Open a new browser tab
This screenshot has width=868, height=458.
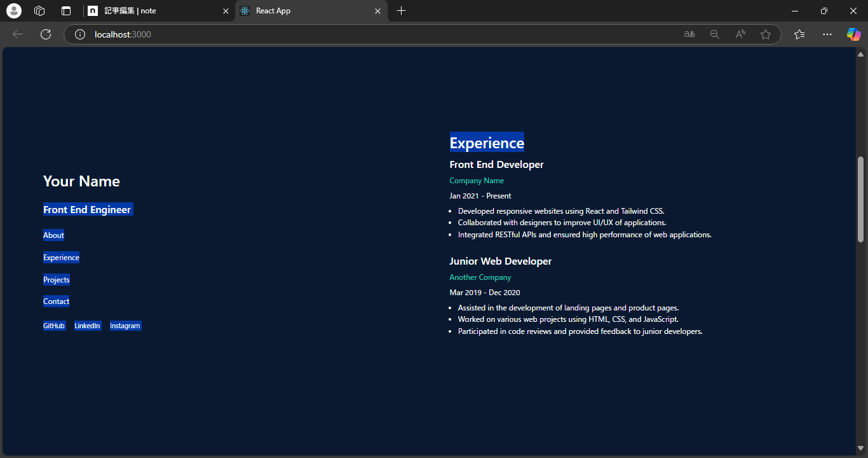coord(401,11)
